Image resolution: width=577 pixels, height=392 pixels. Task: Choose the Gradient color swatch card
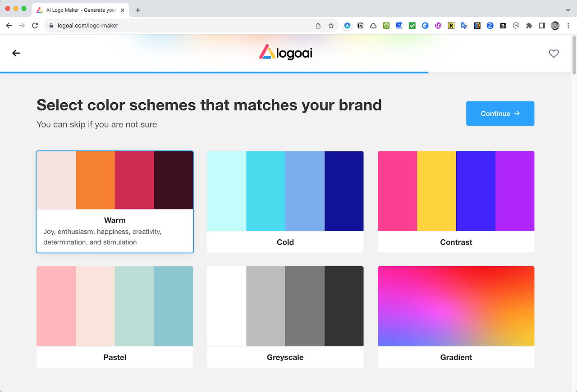(x=456, y=317)
